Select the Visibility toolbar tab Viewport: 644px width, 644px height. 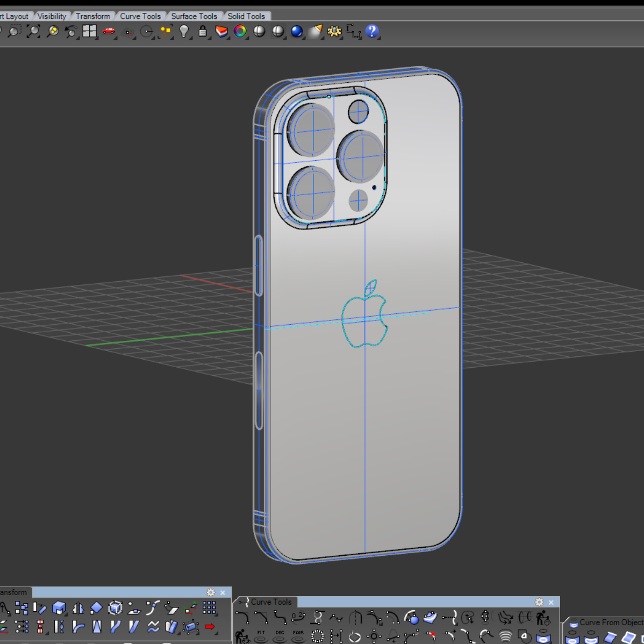click(52, 16)
